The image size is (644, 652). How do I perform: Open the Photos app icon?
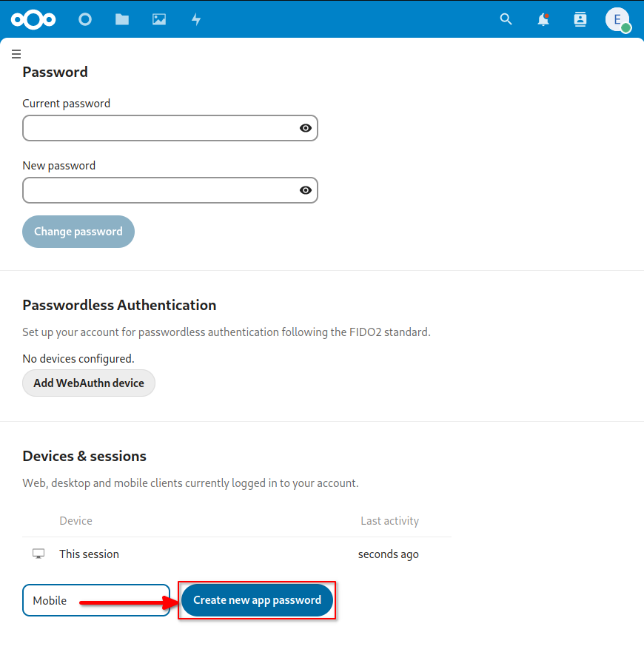click(x=158, y=19)
